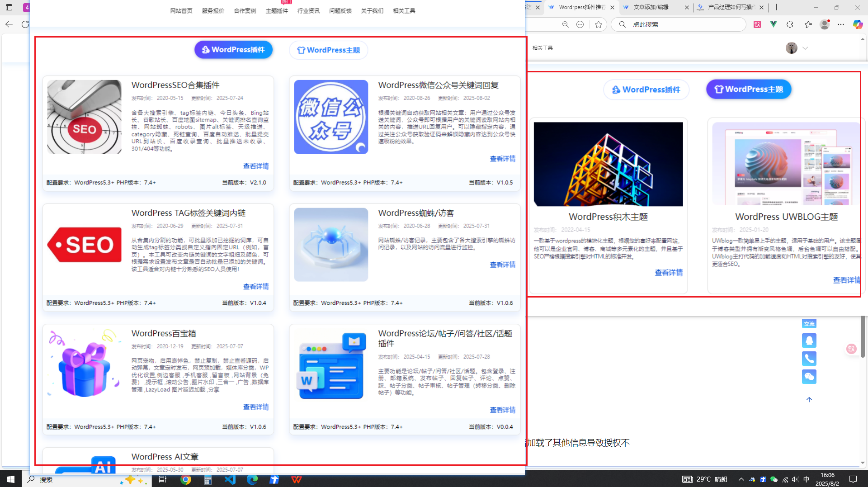View details of WordPress百宝箱
Image resolution: width=868 pixels, height=487 pixels.
[x=256, y=407]
